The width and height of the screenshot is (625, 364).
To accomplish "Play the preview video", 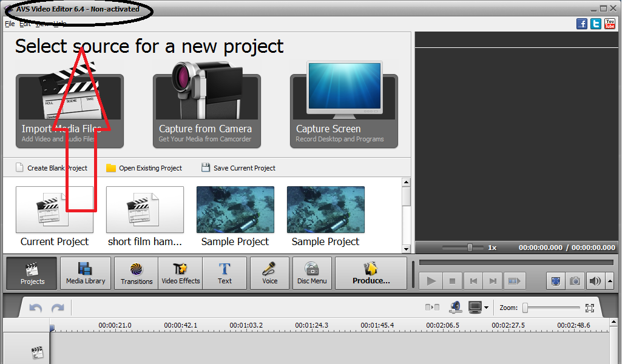I will pos(431,281).
